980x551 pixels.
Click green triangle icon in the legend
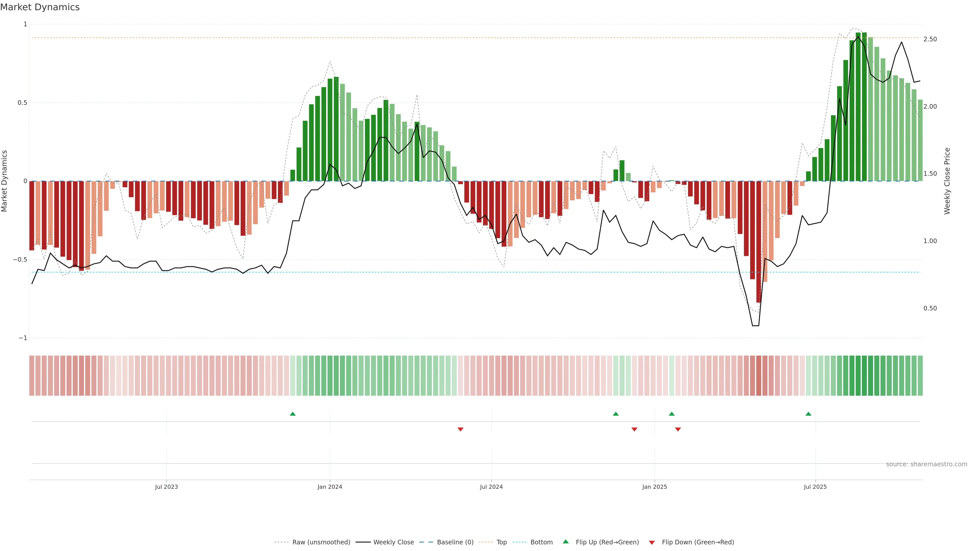pyautogui.click(x=566, y=542)
